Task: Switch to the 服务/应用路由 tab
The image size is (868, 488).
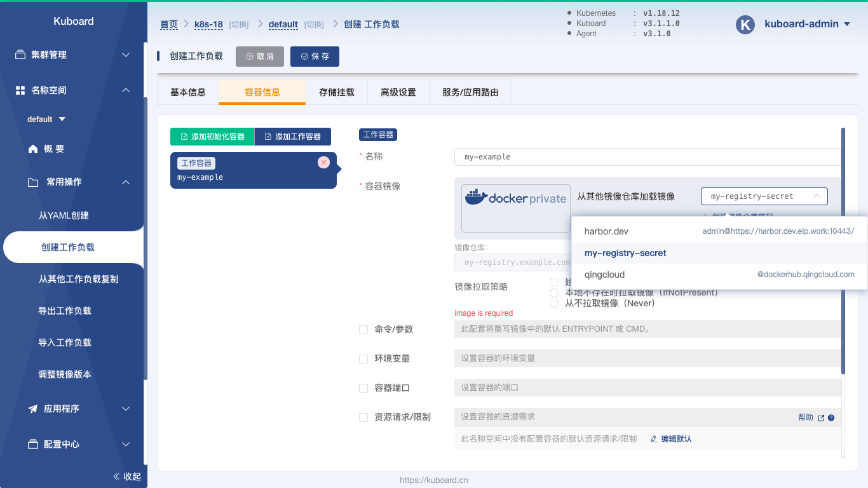Action: click(470, 92)
